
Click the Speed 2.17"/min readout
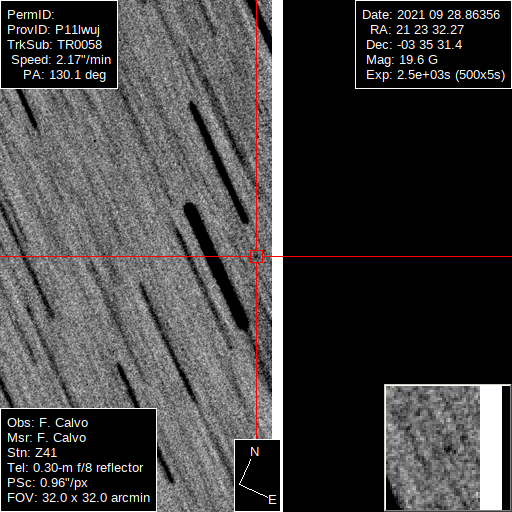[61, 60]
